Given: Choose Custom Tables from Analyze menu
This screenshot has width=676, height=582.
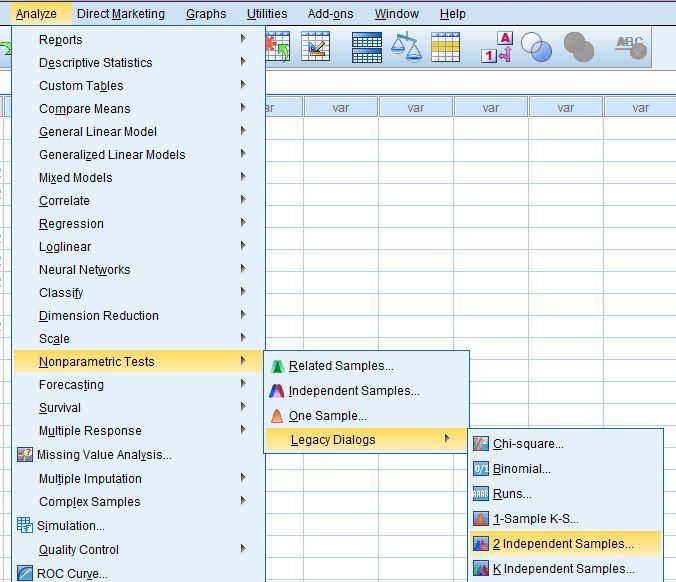Looking at the screenshot, I should tap(139, 85).
